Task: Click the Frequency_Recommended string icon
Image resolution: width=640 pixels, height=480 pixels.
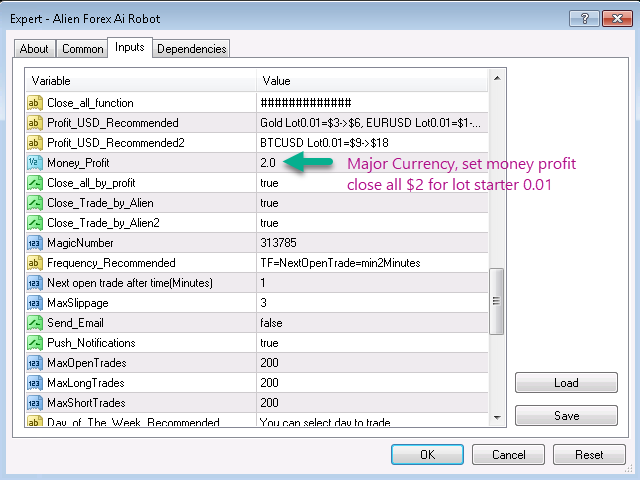Action: tap(35, 263)
